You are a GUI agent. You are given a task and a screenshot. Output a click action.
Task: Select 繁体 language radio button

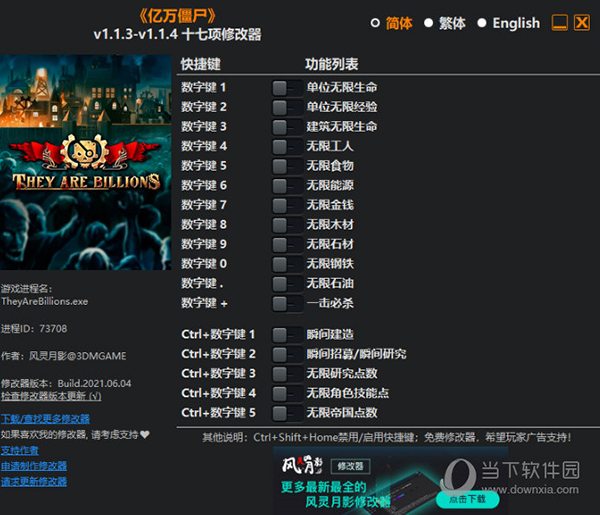(x=429, y=23)
